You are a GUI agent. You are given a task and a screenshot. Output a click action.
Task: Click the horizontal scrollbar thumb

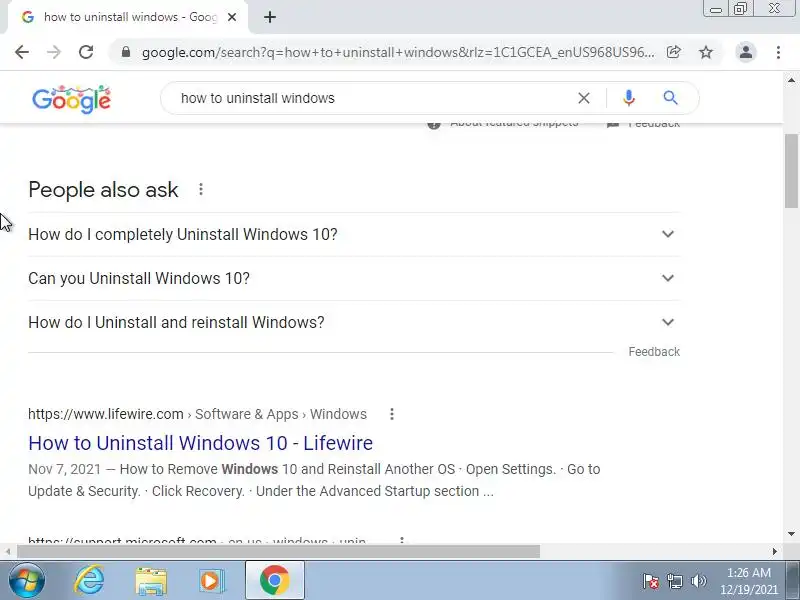[x=279, y=552]
